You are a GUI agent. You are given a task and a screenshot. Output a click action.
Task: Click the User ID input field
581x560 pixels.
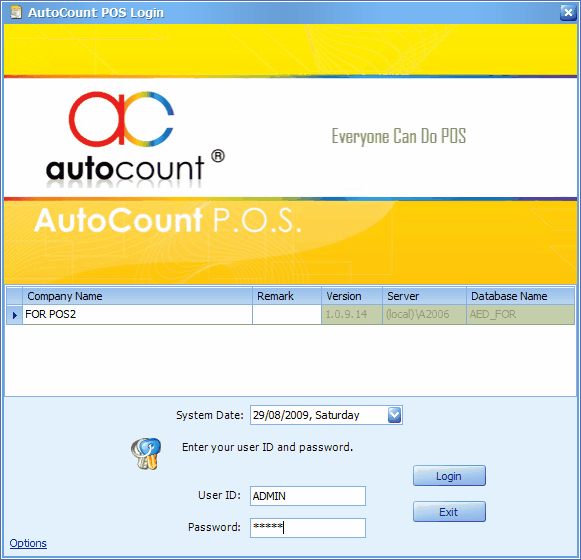coord(308,496)
